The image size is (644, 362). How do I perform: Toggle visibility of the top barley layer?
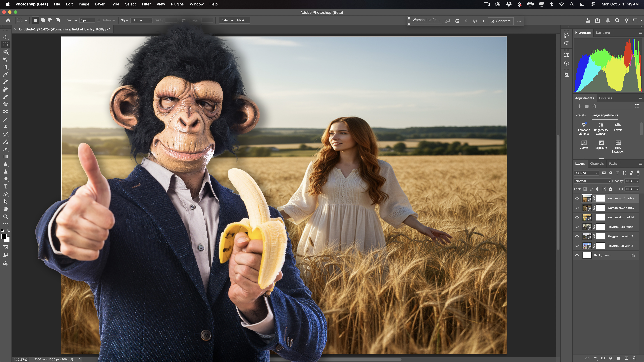tap(577, 198)
